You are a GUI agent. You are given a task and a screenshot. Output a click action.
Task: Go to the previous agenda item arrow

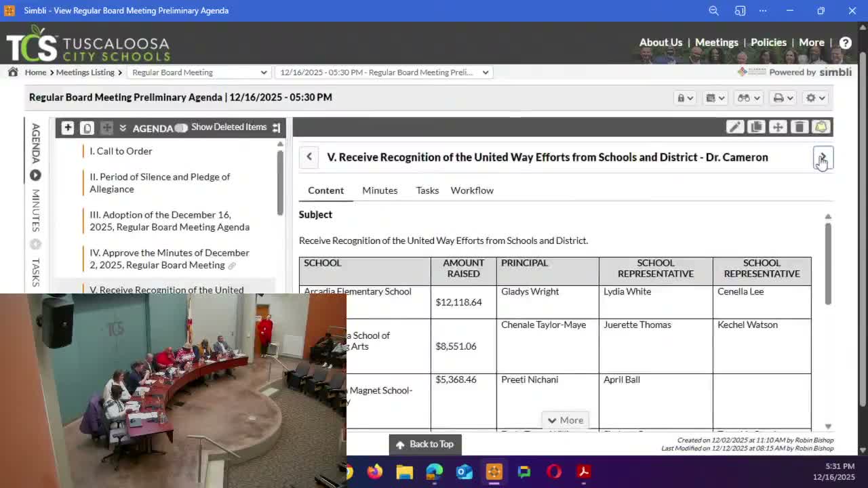pyautogui.click(x=309, y=157)
